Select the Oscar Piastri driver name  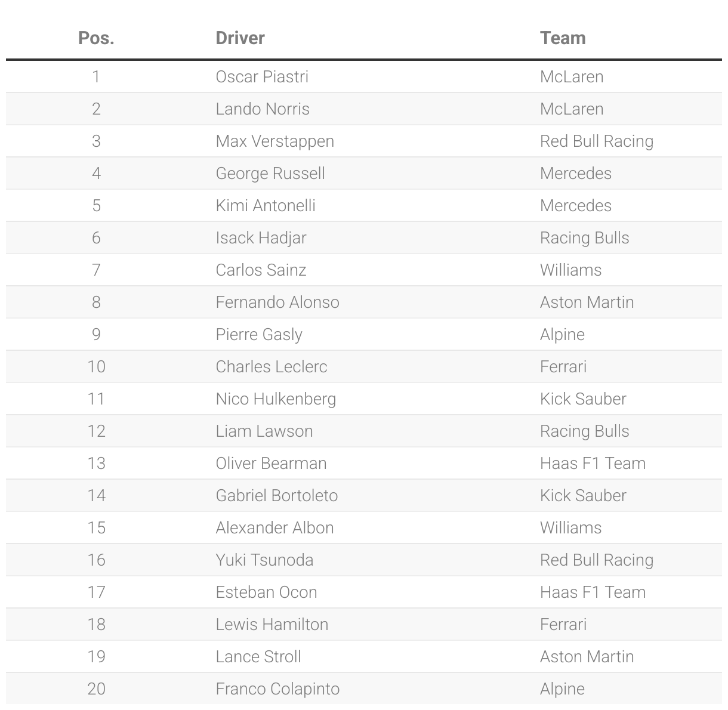[x=262, y=77]
